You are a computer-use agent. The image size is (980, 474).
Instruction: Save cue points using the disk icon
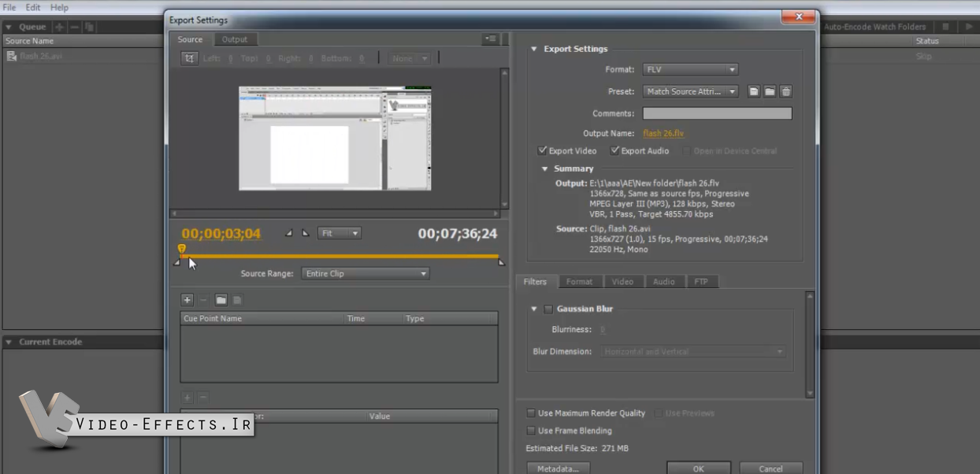[x=237, y=300]
